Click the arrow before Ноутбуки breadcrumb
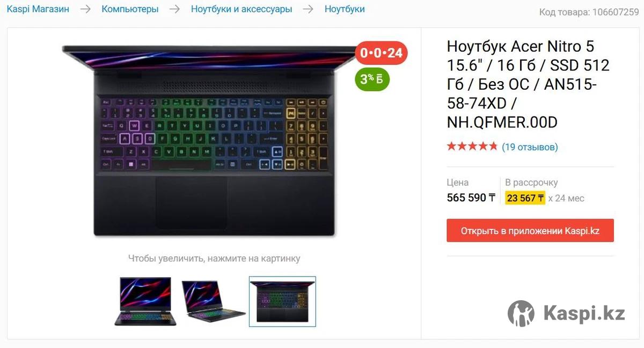 click(x=308, y=9)
